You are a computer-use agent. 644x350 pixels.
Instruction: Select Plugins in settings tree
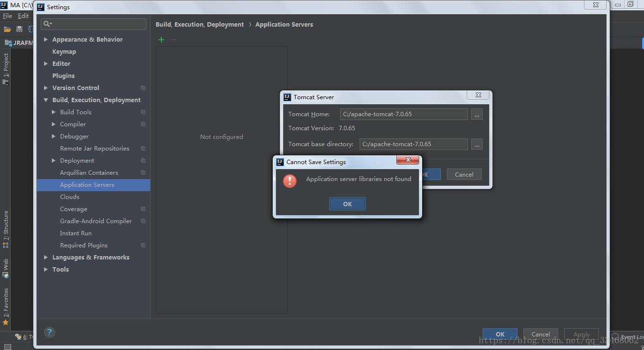63,76
